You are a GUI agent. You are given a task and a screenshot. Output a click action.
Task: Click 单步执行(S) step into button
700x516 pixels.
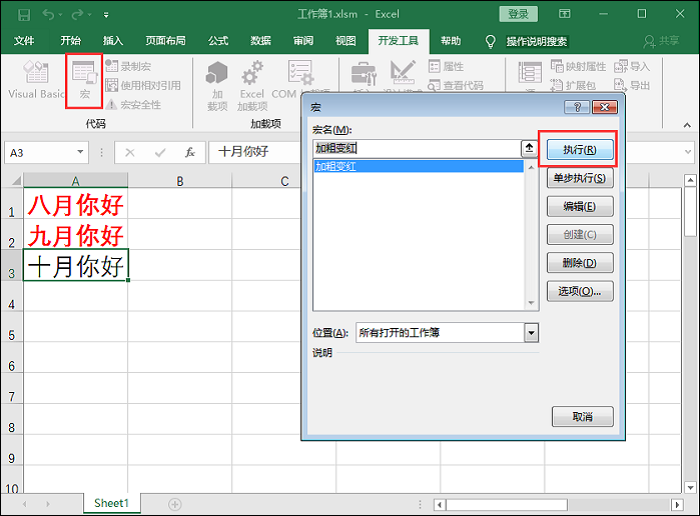(580, 178)
